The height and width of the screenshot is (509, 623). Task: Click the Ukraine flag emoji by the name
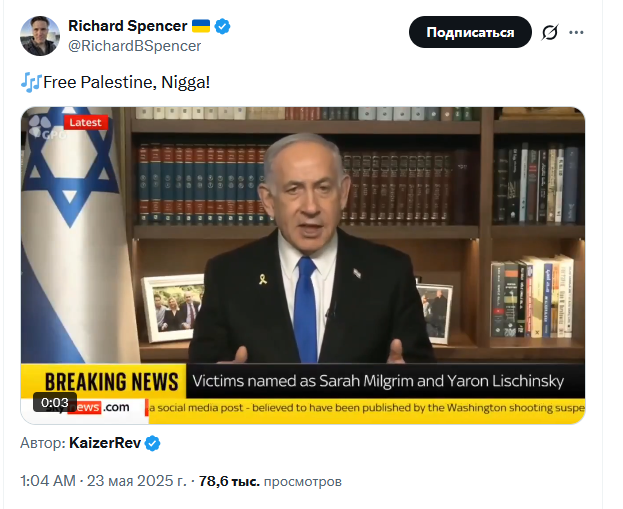tap(201, 26)
